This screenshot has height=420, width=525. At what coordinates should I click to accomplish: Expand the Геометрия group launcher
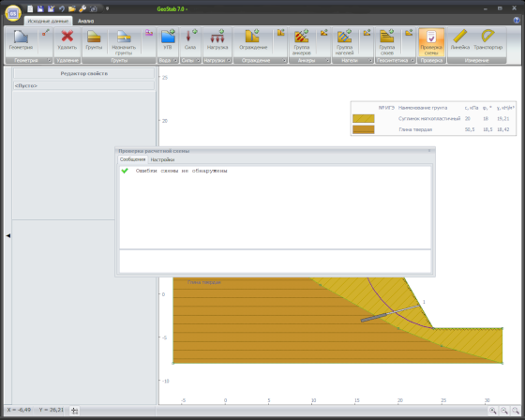click(49, 60)
